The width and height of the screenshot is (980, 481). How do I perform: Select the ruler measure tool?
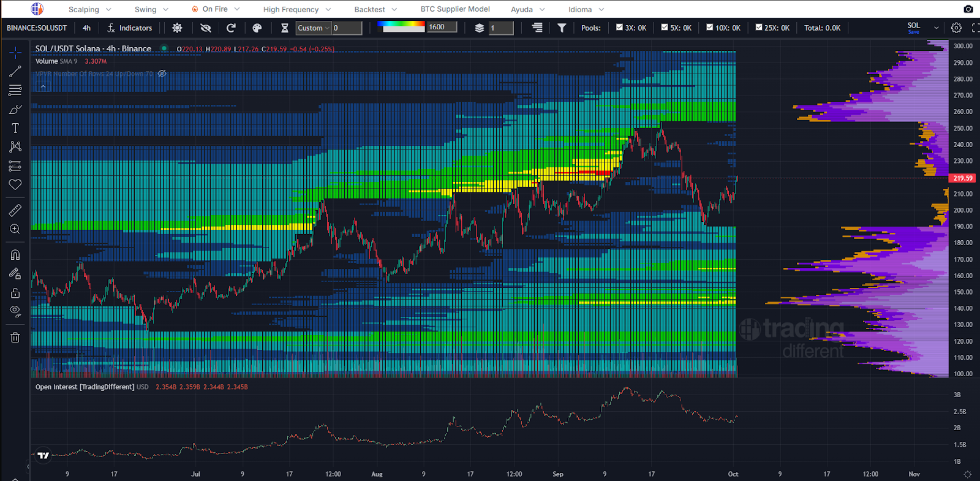click(x=15, y=210)
